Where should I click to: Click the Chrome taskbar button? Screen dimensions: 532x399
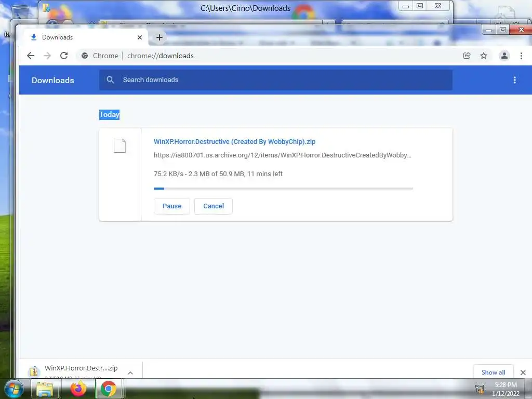click(x=108, y=389)
